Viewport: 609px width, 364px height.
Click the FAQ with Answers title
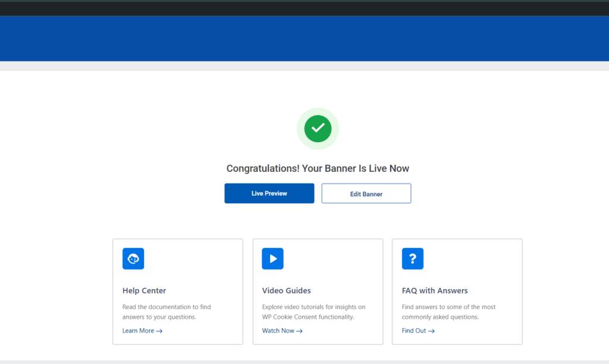pyautogui.click(x=435, y=291)
